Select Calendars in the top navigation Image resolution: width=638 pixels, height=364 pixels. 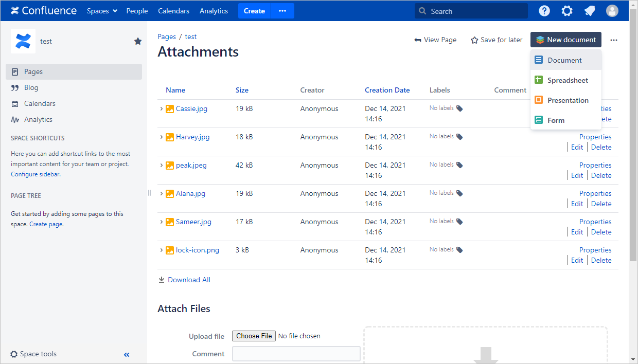(173, 11)
